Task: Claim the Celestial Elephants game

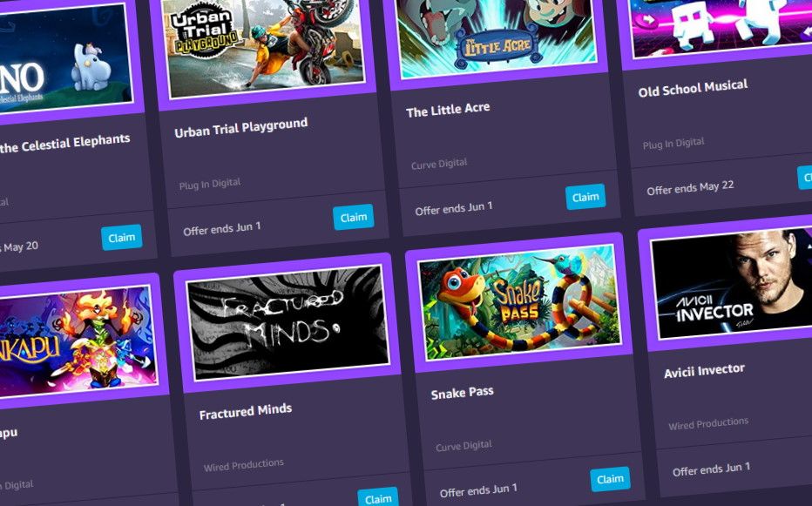Action: (x=122, y=237)
